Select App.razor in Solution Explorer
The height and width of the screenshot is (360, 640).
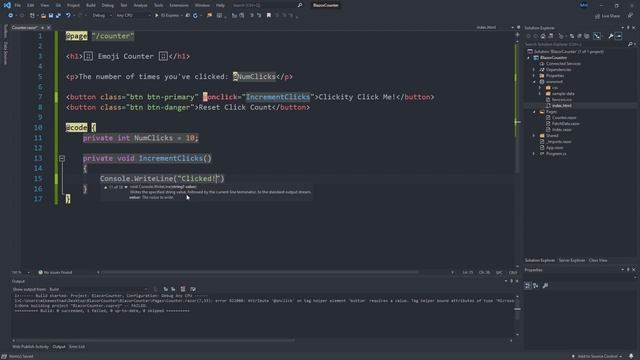[554, 147]
